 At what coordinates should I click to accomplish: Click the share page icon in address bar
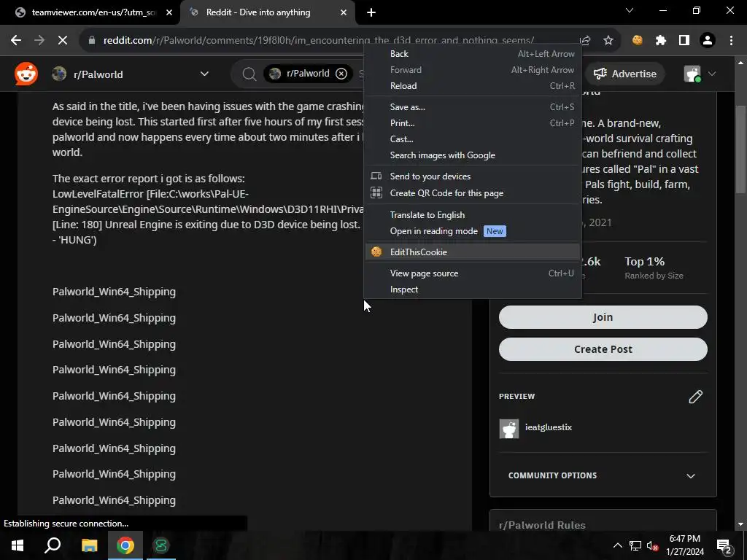coord(586,41)
